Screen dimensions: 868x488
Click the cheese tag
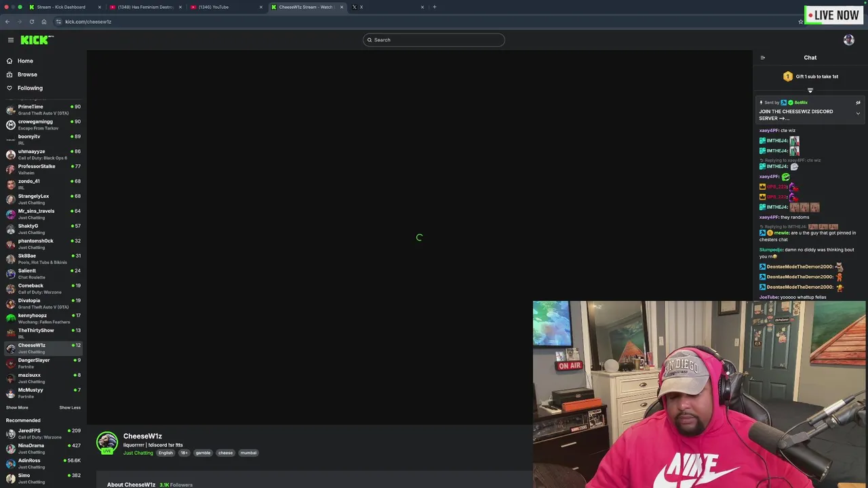pyautogui.click(x=225, y=453)
